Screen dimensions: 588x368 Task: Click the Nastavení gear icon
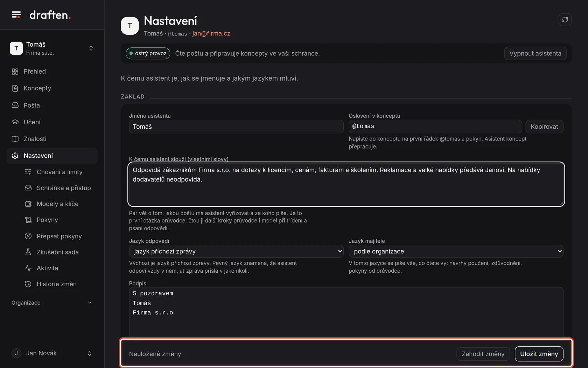pos(15,156)
